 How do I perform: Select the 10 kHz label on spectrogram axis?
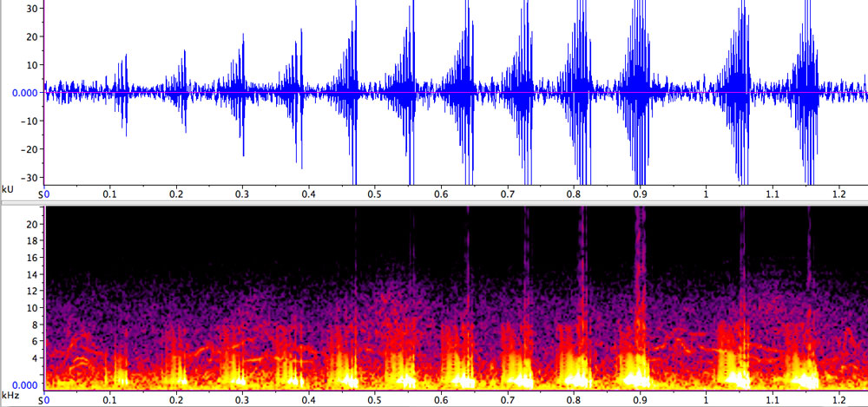(x=32, y=308)
